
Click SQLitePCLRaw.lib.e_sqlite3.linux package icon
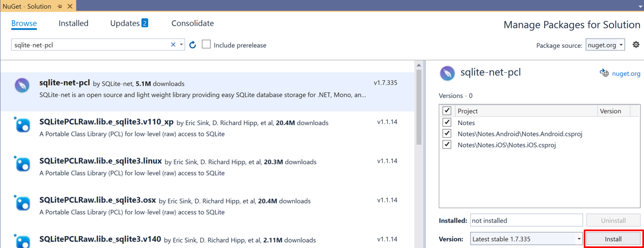(x=22, y=164)
